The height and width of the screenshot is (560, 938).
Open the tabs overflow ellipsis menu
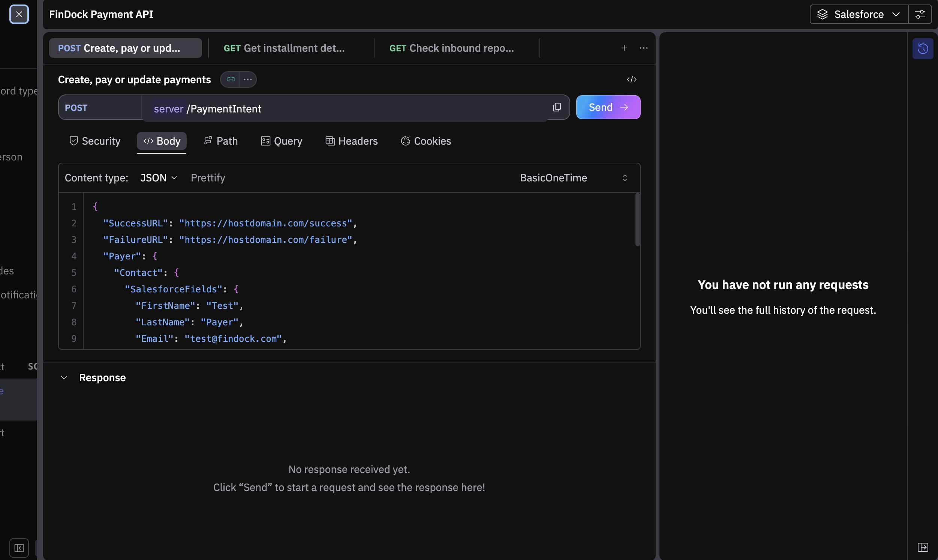coord(643,48)
